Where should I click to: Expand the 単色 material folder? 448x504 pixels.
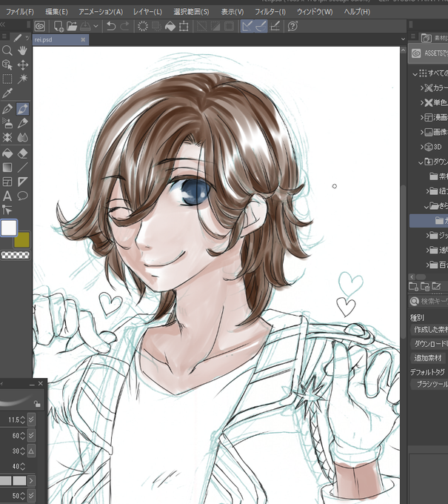coord(422,103)
